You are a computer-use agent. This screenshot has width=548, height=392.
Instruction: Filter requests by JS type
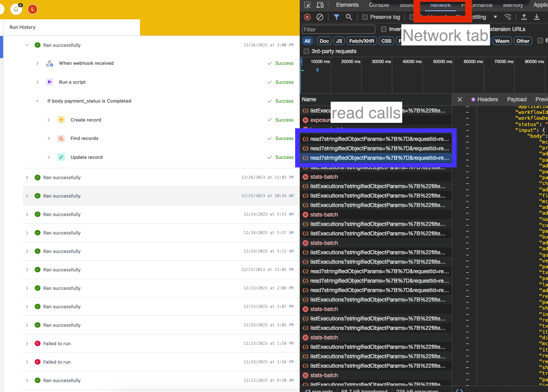[339, 41]
